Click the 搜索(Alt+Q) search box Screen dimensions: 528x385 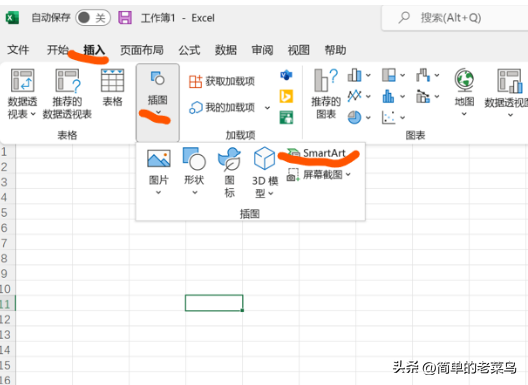(455, 18)
